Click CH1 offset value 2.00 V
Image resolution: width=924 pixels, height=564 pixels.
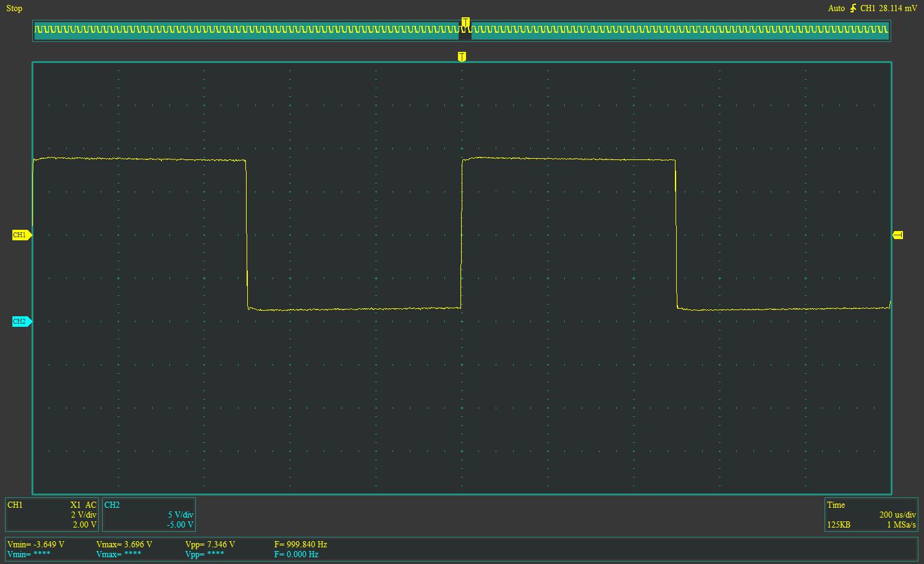pos(85,524)
